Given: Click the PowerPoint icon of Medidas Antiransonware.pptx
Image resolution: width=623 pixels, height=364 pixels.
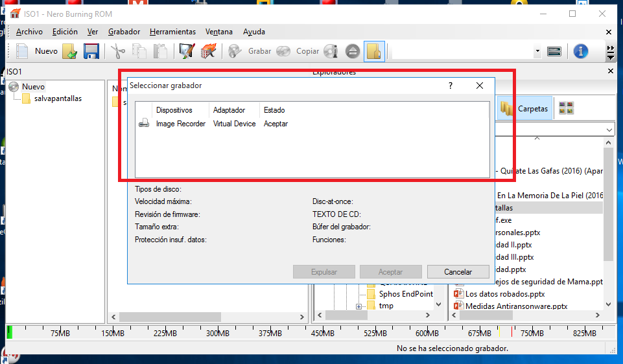Looking at the screenshot, I should (x=459, y=306).
